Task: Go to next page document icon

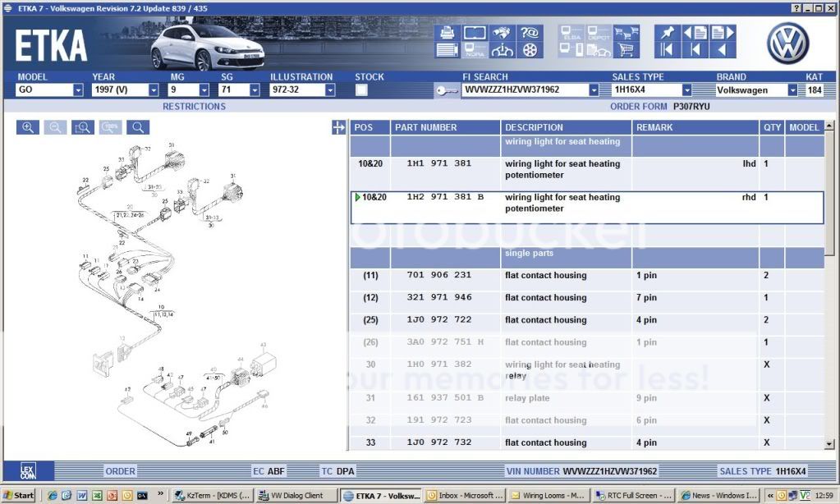Action: pos(723,33)
